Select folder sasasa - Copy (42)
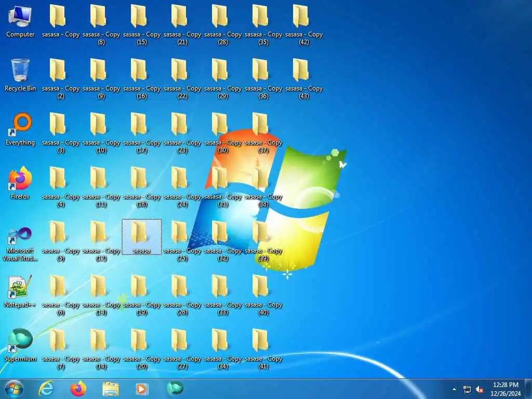This screenshot has width=532, height=399. point(303,24)
